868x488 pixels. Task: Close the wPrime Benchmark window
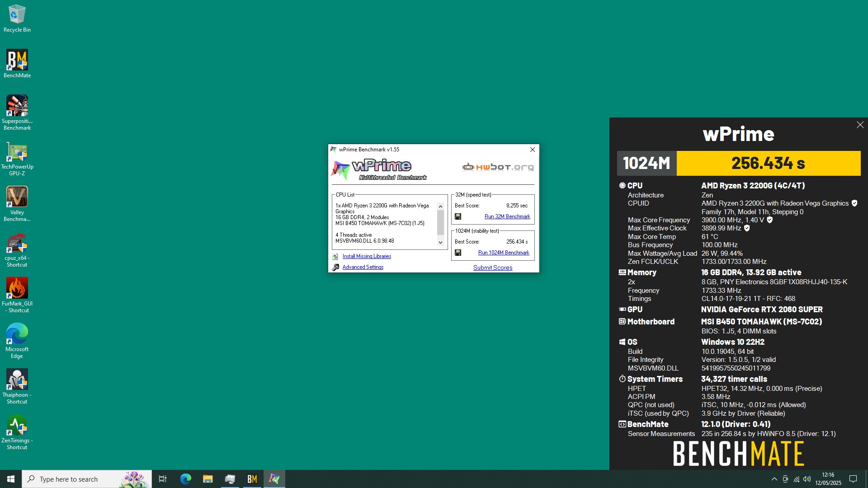coord(533,150)
